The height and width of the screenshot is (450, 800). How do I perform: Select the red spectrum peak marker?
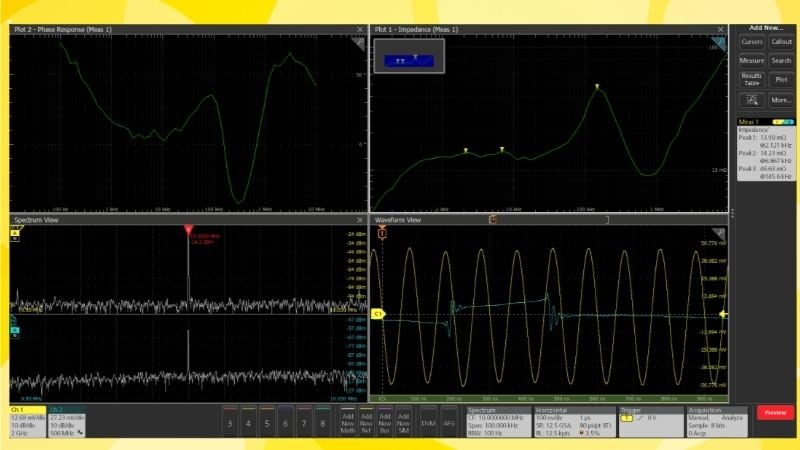(188, 230)
